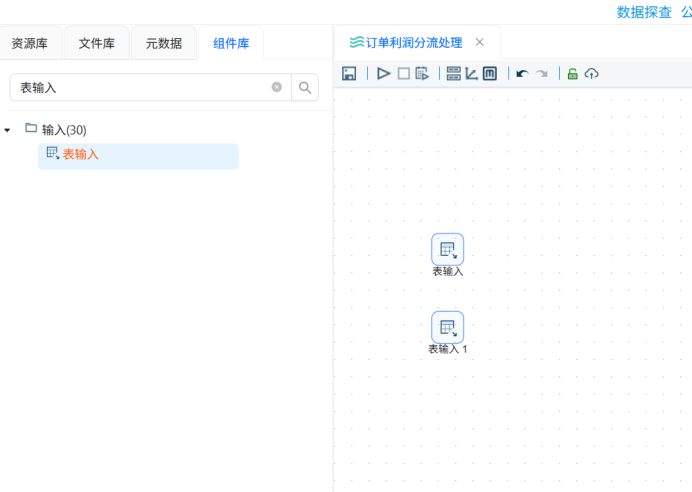
Task: Switch to the 元数据 tab
Action: (x=164, y=43)
